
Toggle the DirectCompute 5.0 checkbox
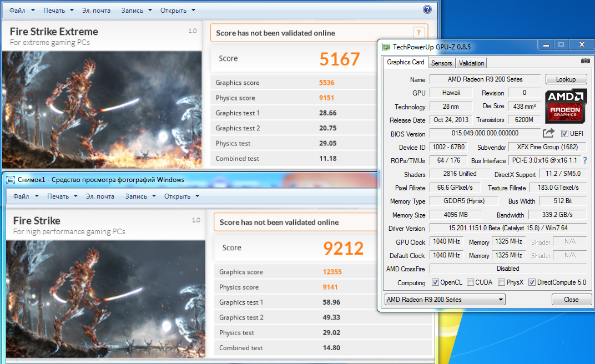532,282
